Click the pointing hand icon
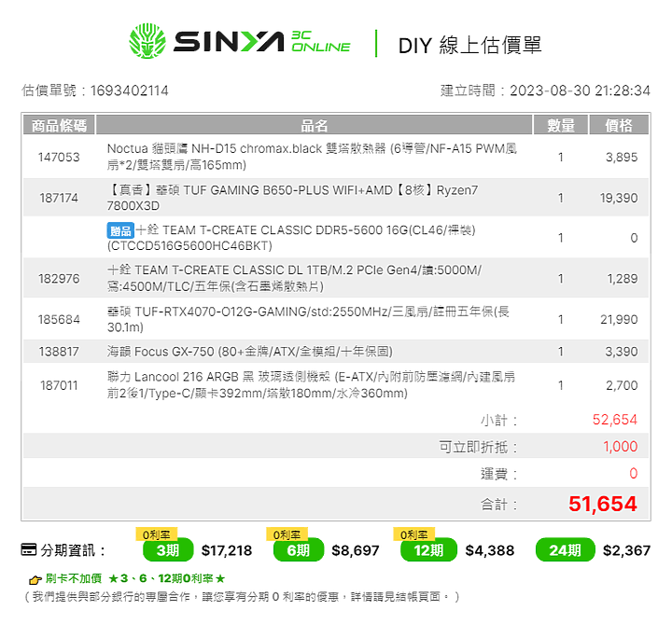 point(35,580)
